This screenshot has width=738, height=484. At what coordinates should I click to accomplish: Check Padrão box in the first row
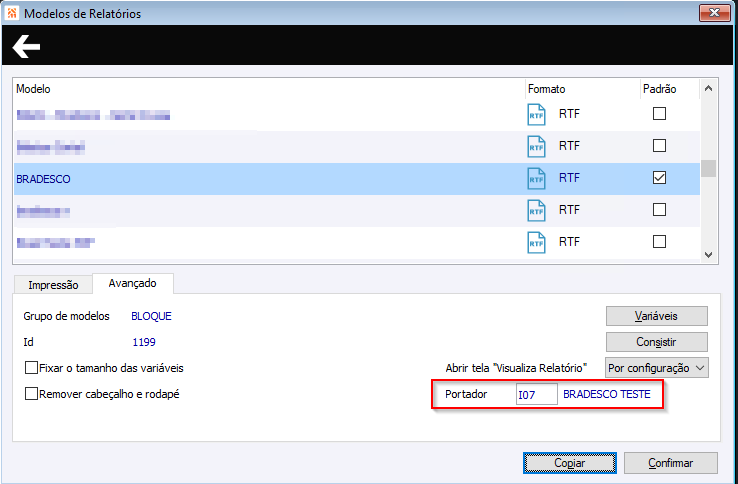[x=659, y=113]
